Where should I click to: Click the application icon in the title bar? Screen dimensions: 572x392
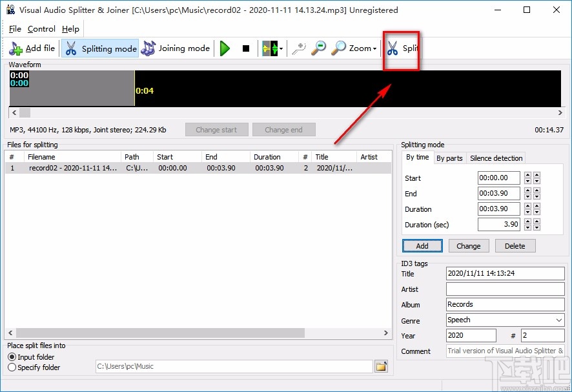tap(11, 10)
